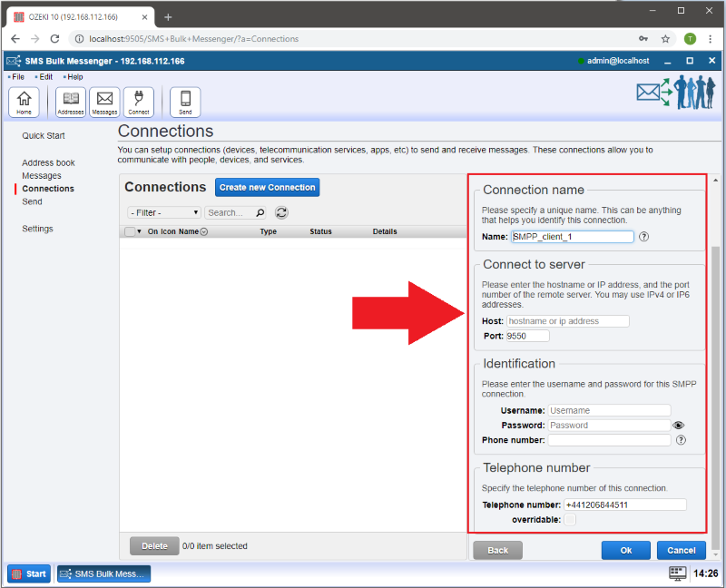The height and width of the screenshot is (588, 726).
Task: Open the File menu
Action: [x=17, y=77]
